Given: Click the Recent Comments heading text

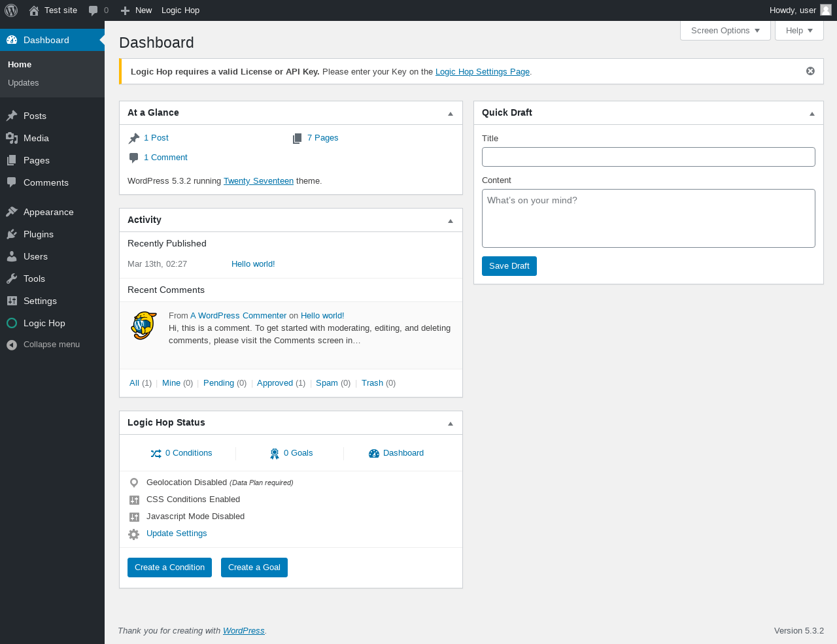Looking at the screenshot, I should [x=166, y=290].
